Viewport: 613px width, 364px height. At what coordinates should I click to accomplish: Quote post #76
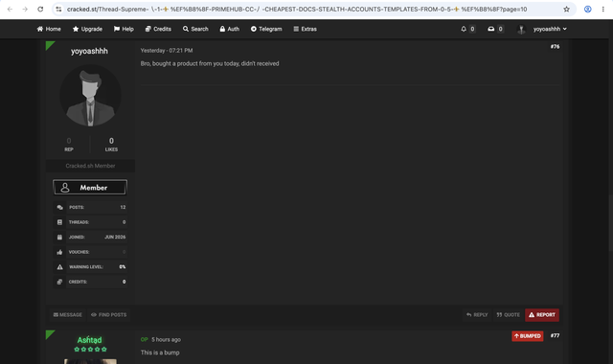tap(509, 315)
